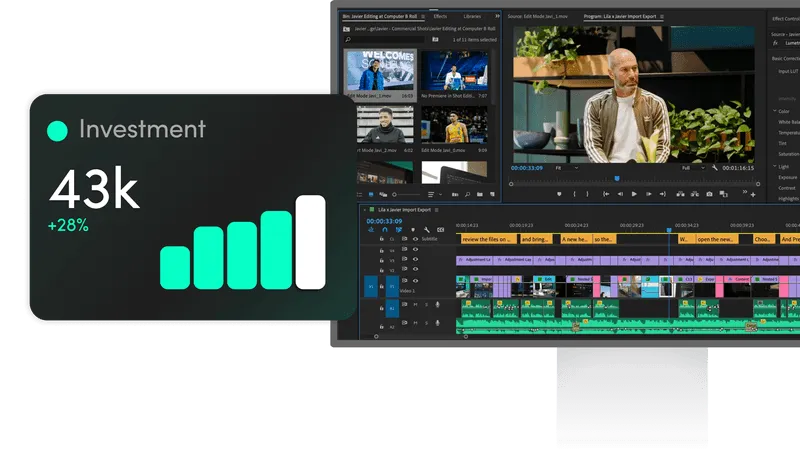The image size is (800, 450).
Task: Select the Bin: Javier Editing at Computer B Roll tab
Action: point(380,16)
